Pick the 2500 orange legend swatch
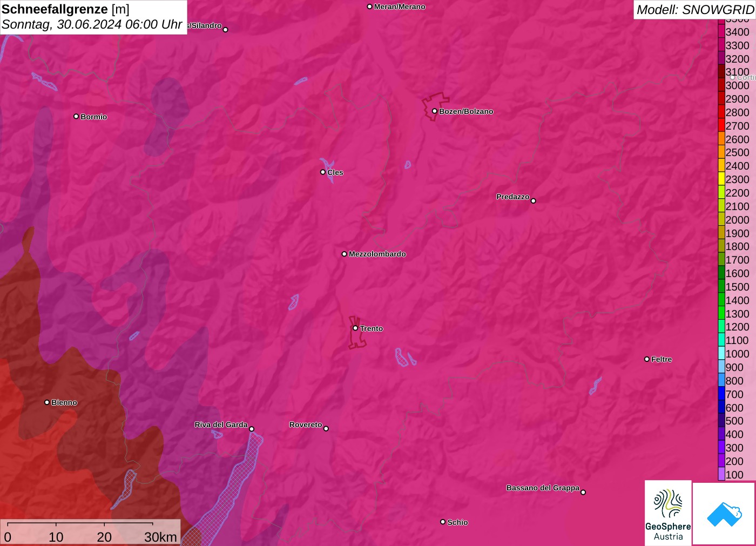The image size is (756, 546). pyautogui.click(x=721, y=152)
